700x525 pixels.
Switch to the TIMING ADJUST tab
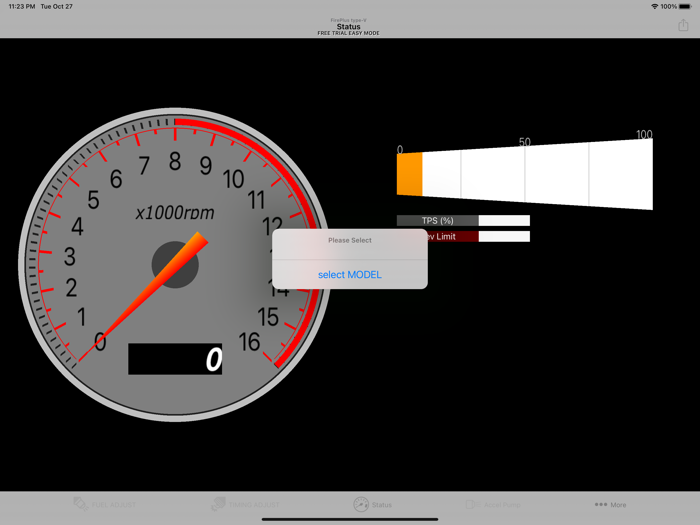tap(245, 504)
